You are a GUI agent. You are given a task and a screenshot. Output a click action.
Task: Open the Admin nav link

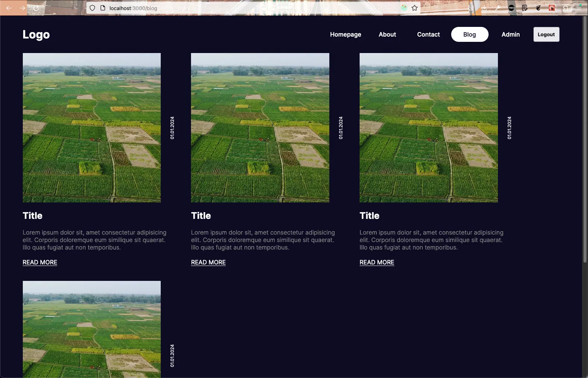coord(511,34)
